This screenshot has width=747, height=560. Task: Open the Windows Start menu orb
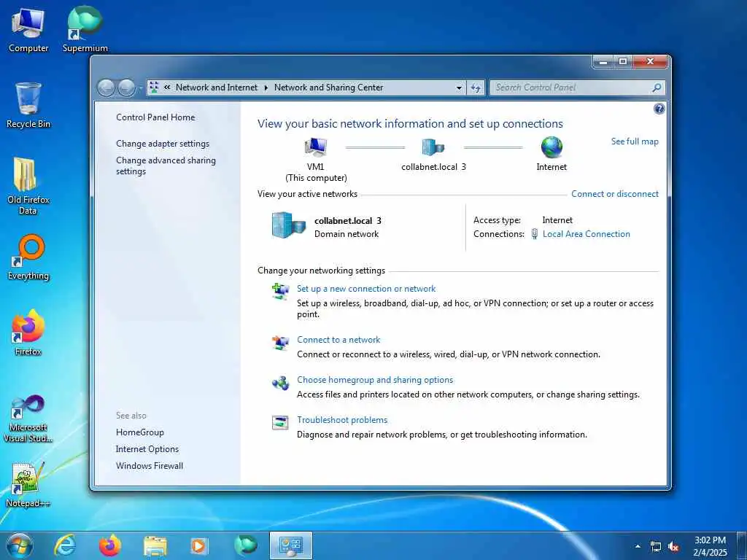[x=20, y=545]
